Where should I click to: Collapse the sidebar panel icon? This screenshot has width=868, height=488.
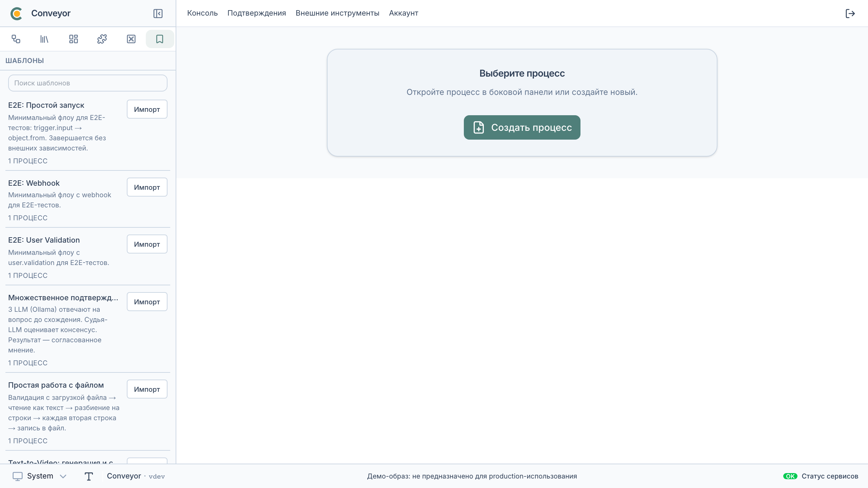(158, 13)
